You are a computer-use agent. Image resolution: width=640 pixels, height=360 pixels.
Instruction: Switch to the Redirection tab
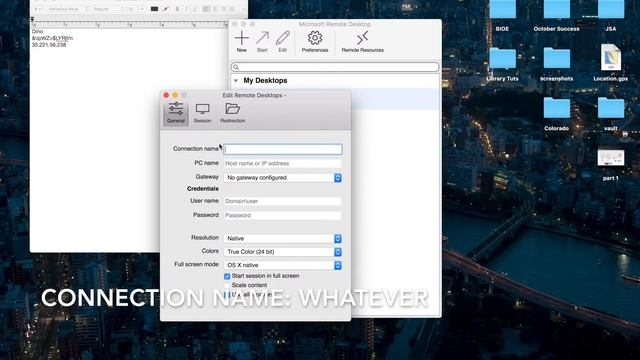(233, 113)
